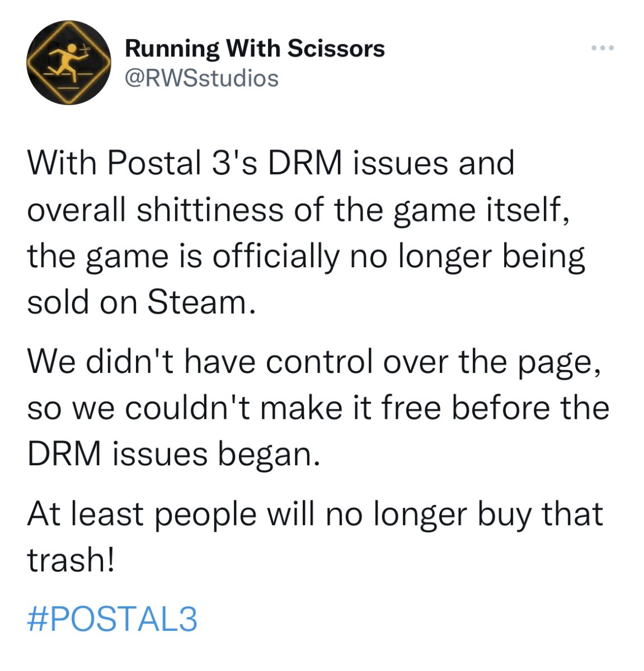Image resolution: width=644 pixels, height=671 pixels.
Task: Click the words "no longer buy" in the last paragraph
Action: 427,515
